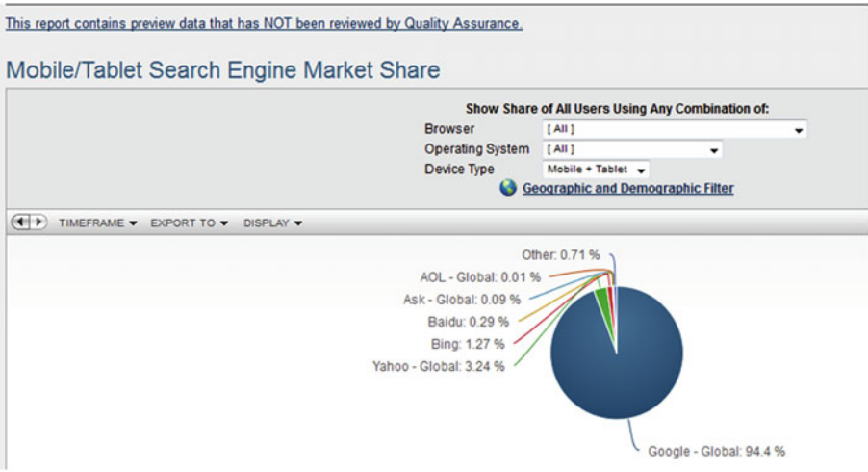Image resolution: width=868 pixels, height=472 pixels.
Task: Select the 'Other: 0.71 %' label
Action: point(560,255)
